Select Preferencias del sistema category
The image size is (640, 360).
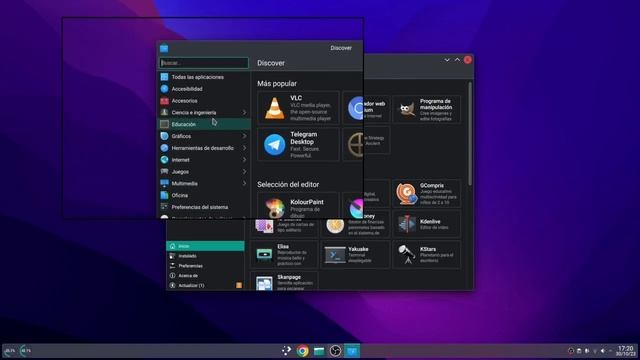coord(204,207)
